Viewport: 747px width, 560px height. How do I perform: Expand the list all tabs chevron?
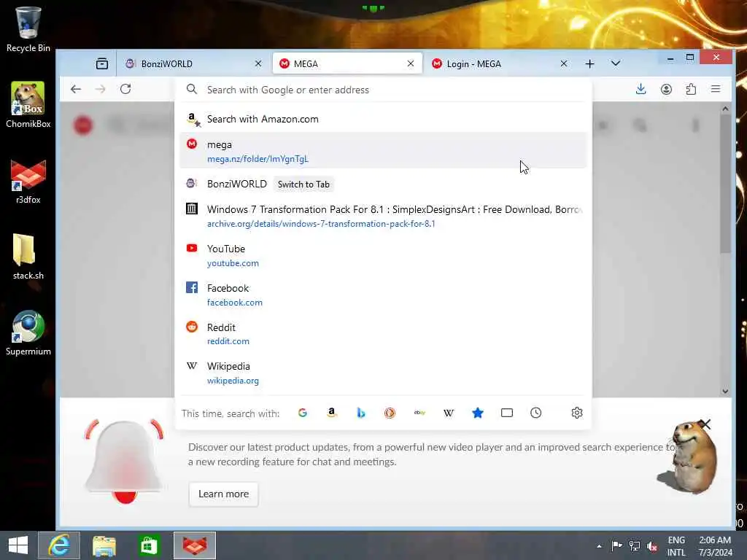pos(616,64)
